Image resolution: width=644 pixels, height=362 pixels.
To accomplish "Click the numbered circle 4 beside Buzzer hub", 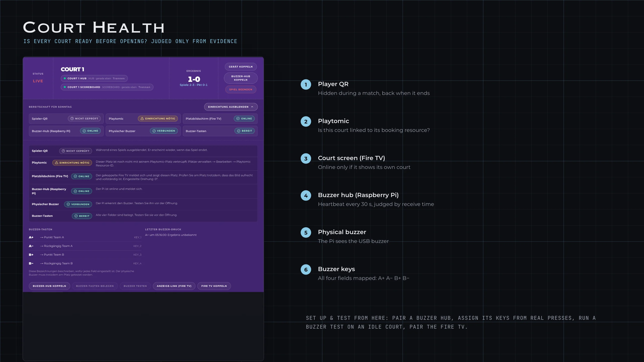I will click(x=306, y=196).
